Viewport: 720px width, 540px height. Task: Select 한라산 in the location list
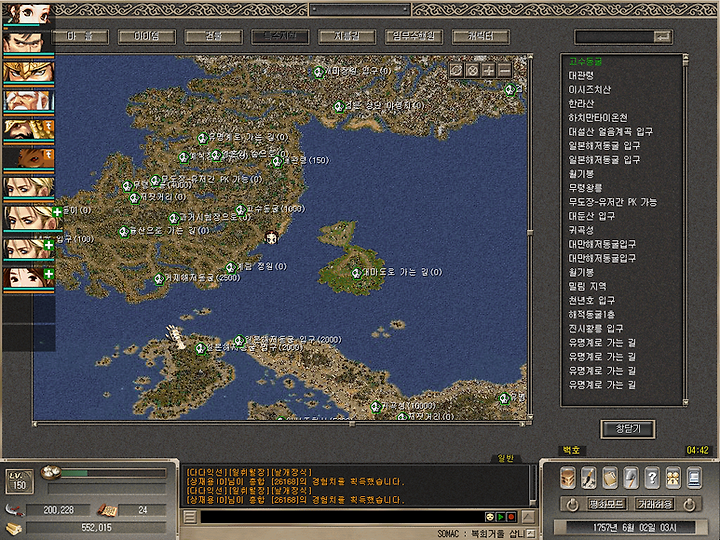pyautogui.click(x=581, y=103)
